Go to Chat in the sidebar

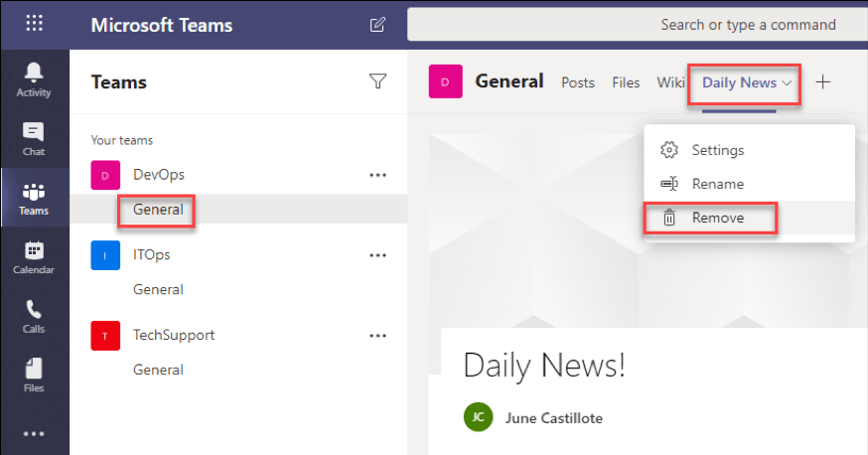coord(34,139)
